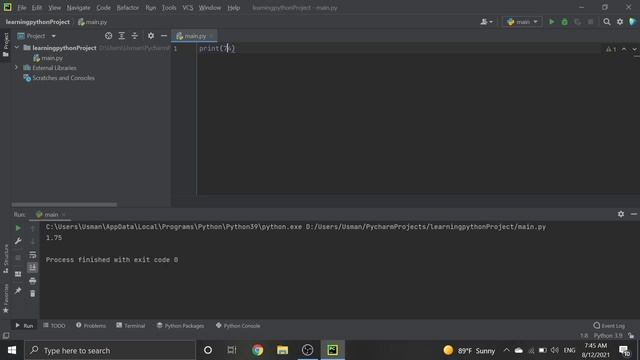This screenshot has height=360, width=640.
Task: Open the Tools menu
Action: [169, 8]
